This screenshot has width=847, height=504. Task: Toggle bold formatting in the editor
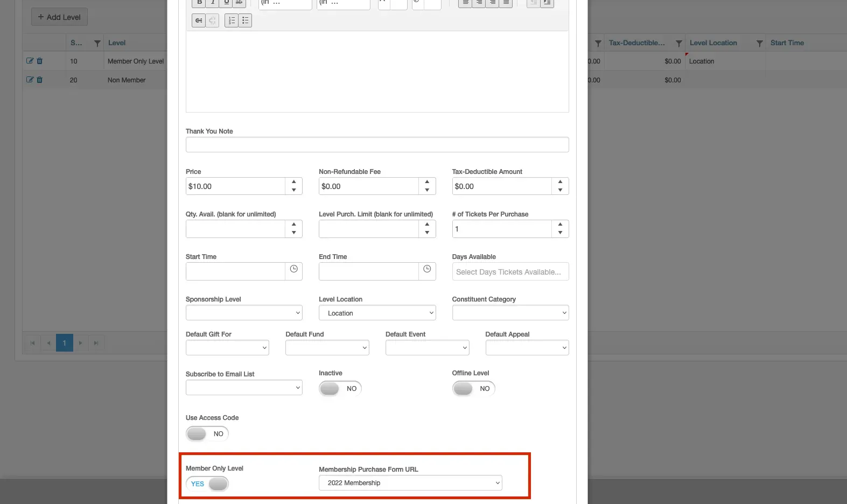coord(199,3)
